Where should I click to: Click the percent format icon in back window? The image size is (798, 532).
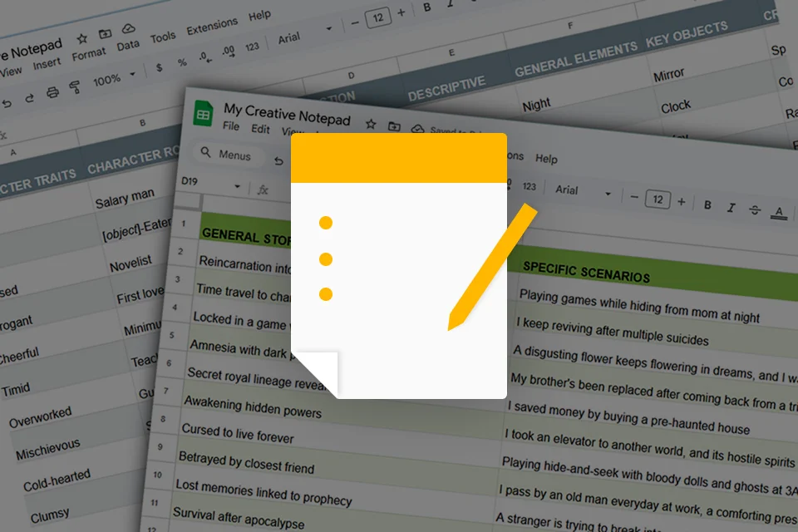[182, 62]
